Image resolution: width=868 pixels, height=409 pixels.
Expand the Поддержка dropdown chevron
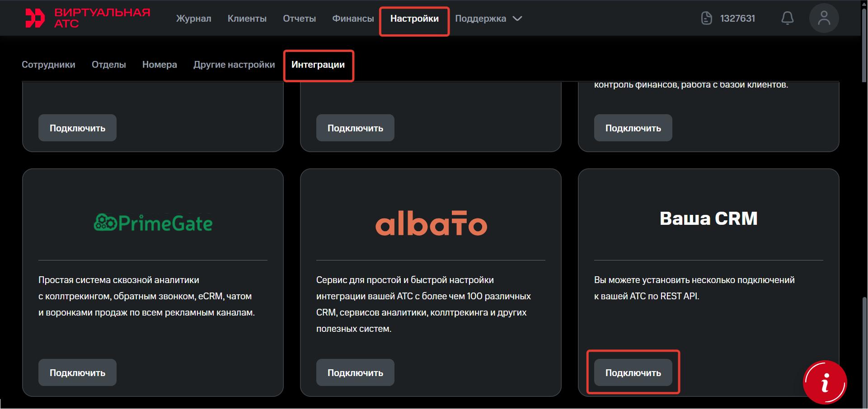click(518, 19)
